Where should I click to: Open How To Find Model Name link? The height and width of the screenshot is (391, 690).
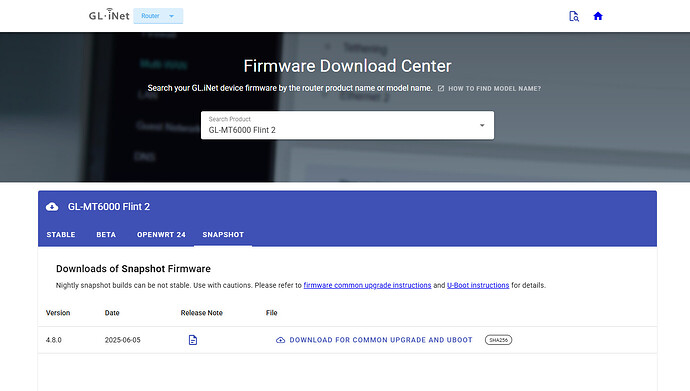[x=494, y=88]
